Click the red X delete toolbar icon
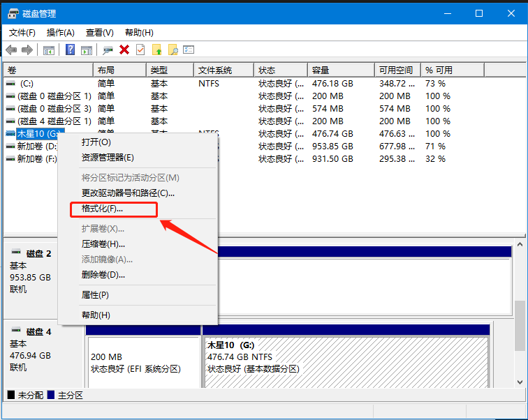528x420 pixels. click(x=124, y=50)
